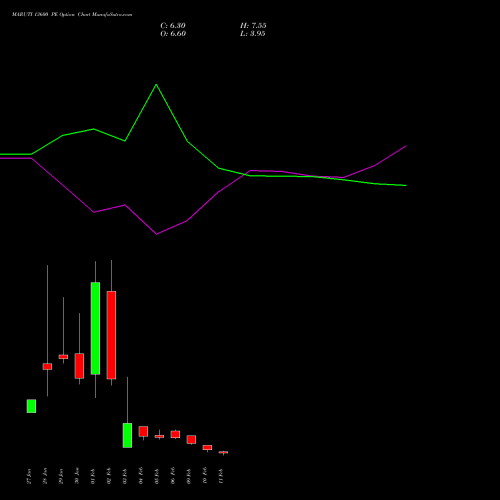
Task: Click the 05 Feb date label
Action: coord(157,476)
